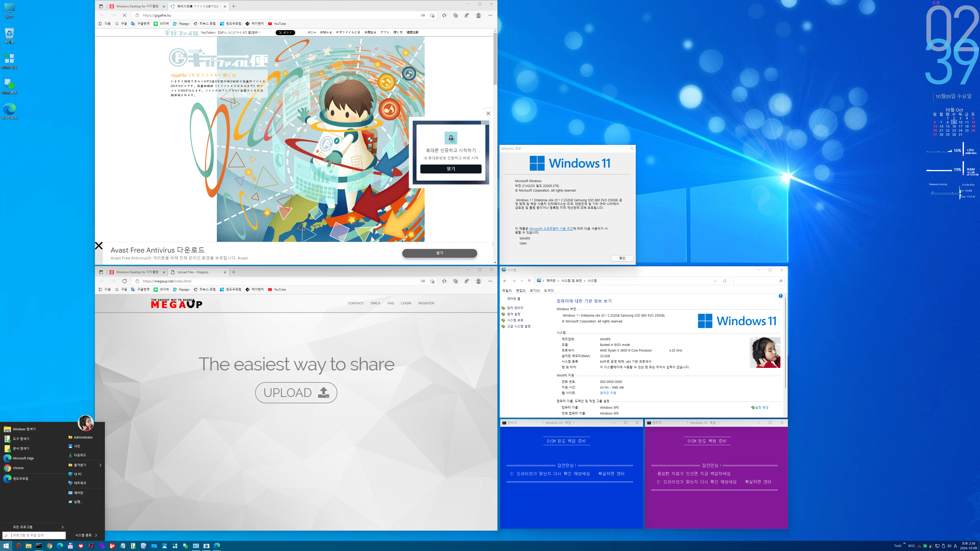Expand the Tools toolbar overflow chevron
This screenshot has width=980, height=551.
[904, 543]
